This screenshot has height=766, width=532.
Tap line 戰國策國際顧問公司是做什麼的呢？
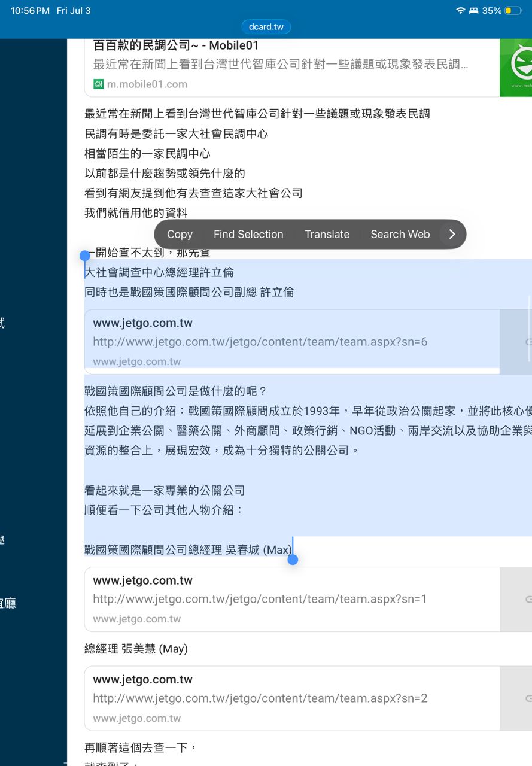click(176, 391)
